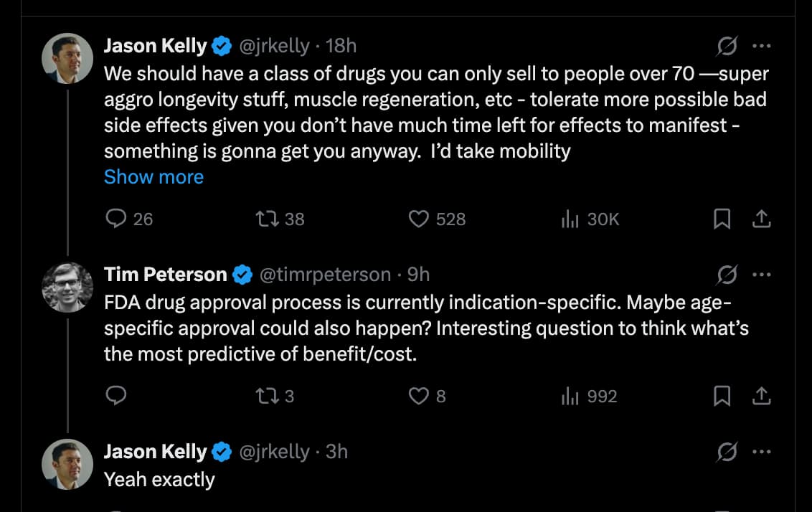
Task: Like the tweet with 528 likes
Action: (x=418, y=219)
